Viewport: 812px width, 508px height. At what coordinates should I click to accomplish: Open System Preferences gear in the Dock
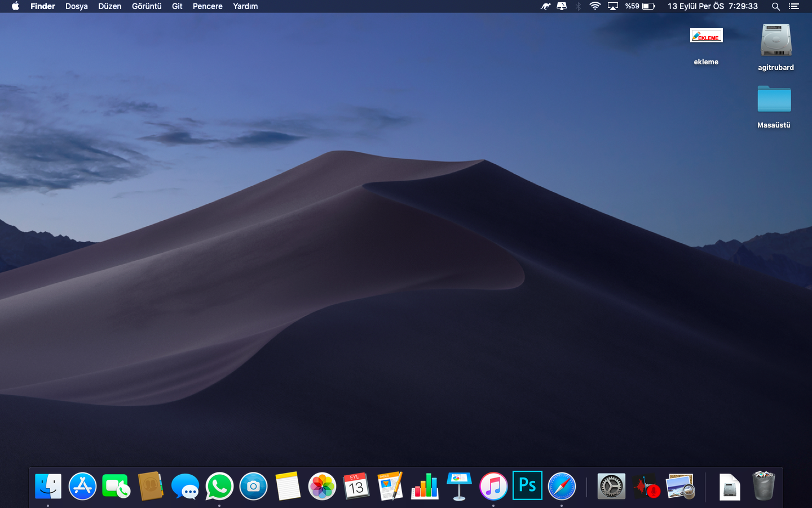[x=611, y=486]
